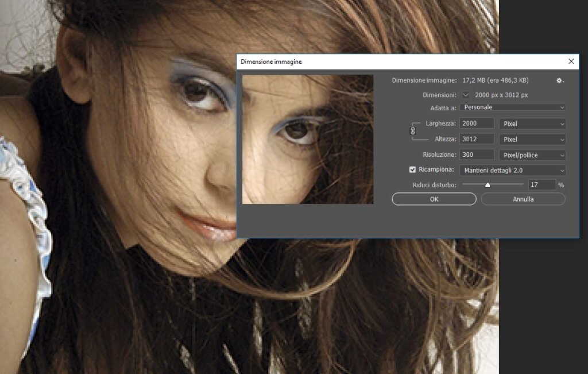Toggle the constrain proportions chain link

[x=412, y=131]
